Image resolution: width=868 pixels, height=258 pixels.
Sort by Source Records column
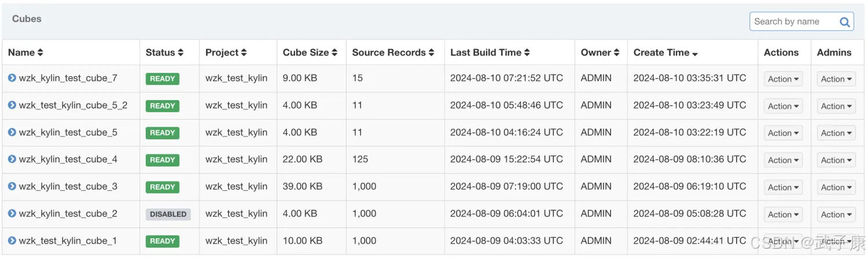click(x=393, y=53)
